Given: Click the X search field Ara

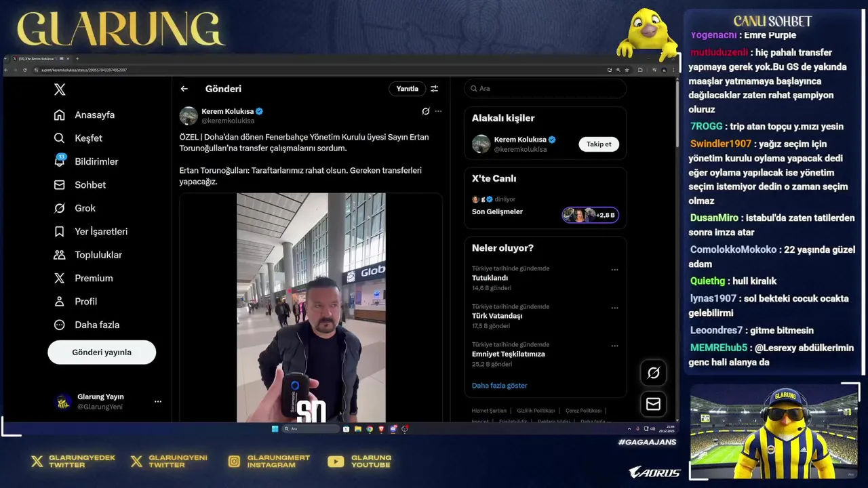Looking at the screenshot, I should pos(545,89).
